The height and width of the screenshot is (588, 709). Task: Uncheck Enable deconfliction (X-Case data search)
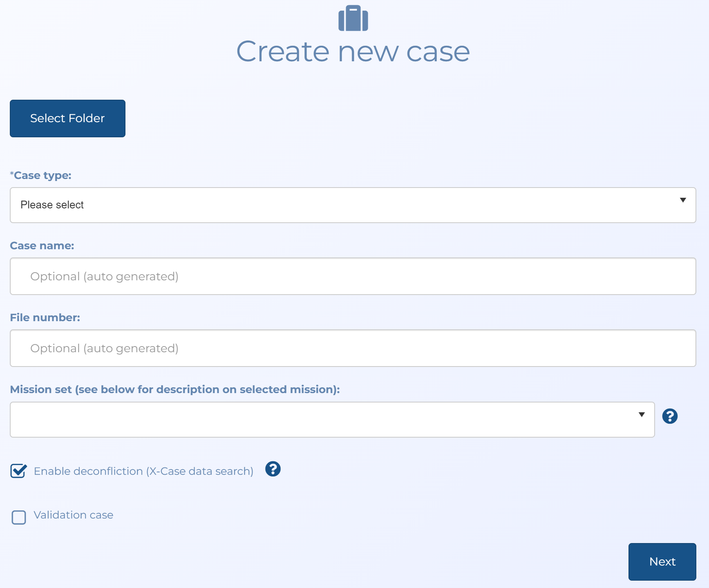[18, 471]
